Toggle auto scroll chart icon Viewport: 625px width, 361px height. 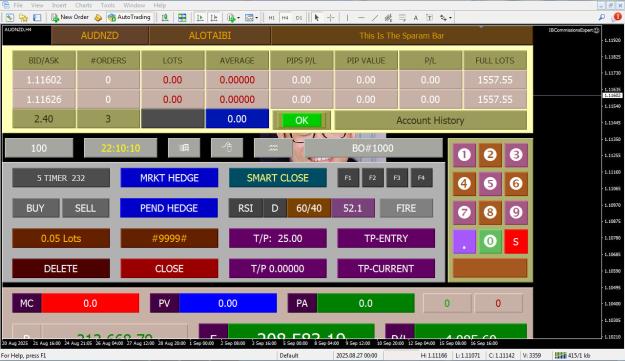pos(200,18)
